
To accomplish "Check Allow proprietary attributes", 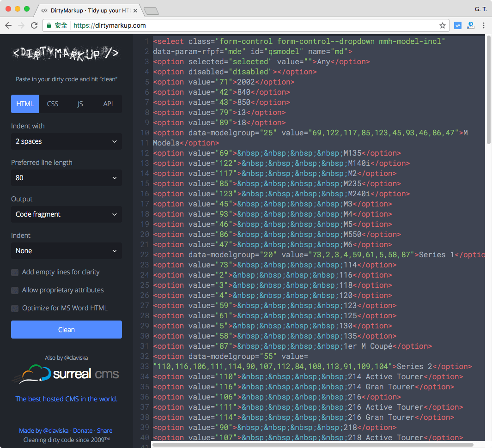I will (15, 291).
